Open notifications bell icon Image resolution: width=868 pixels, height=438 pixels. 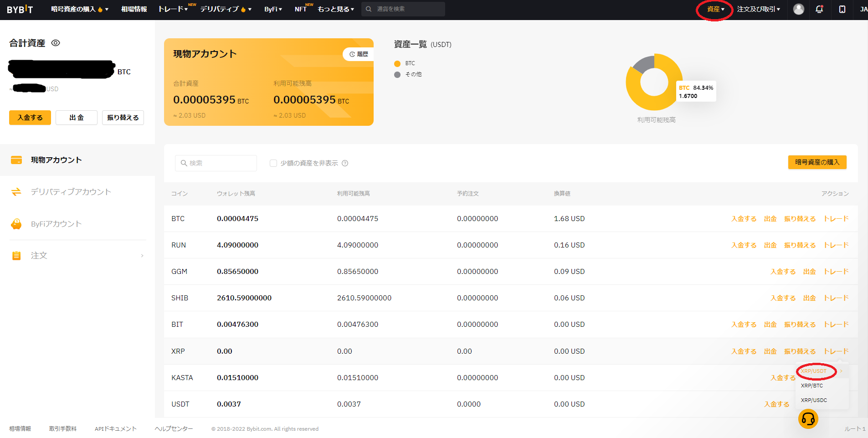(819, 9)
